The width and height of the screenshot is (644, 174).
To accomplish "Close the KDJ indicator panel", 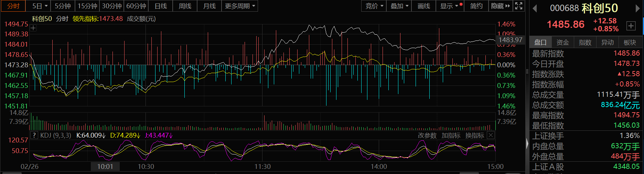I will pyautogui.click(x=491, y=135).
